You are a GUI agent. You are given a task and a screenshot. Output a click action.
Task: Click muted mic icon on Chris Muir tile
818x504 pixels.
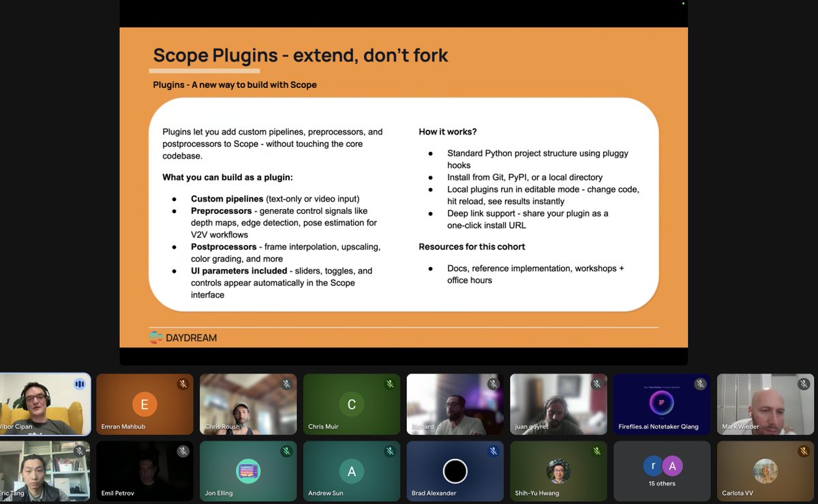tap(390, 384)
